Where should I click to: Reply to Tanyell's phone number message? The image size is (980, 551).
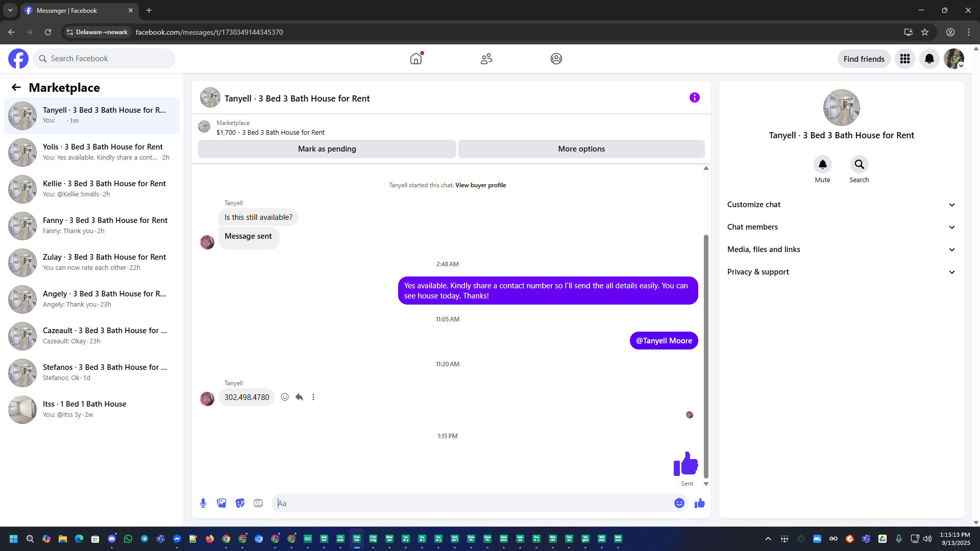coord(299,397)
